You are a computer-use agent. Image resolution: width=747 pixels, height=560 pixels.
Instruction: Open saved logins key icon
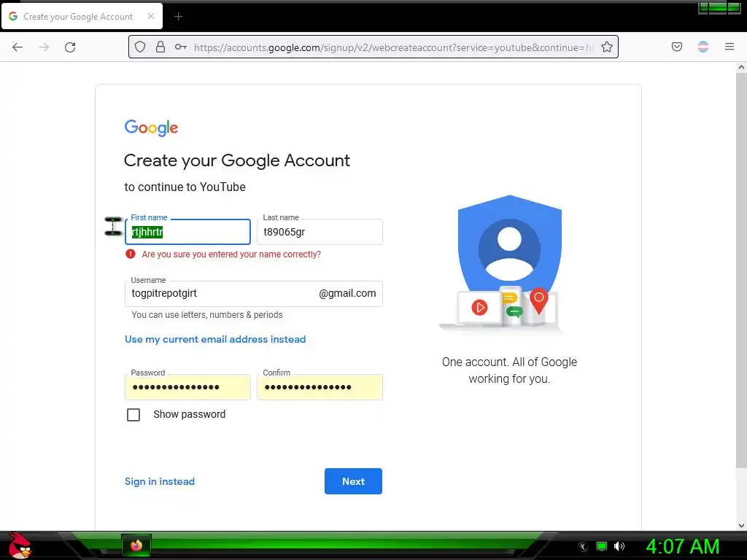pyautogui.click(x=181, y=47)
